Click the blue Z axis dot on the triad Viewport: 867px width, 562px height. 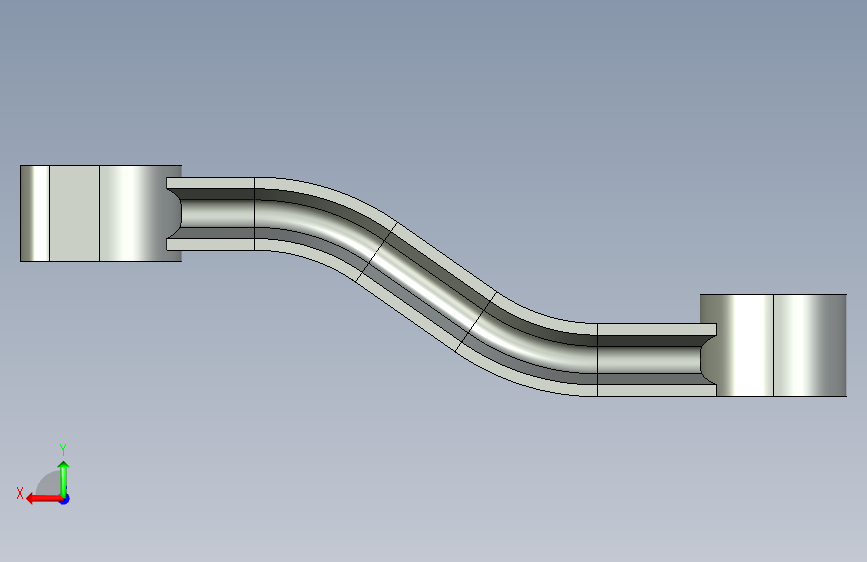tap(65, 500)
